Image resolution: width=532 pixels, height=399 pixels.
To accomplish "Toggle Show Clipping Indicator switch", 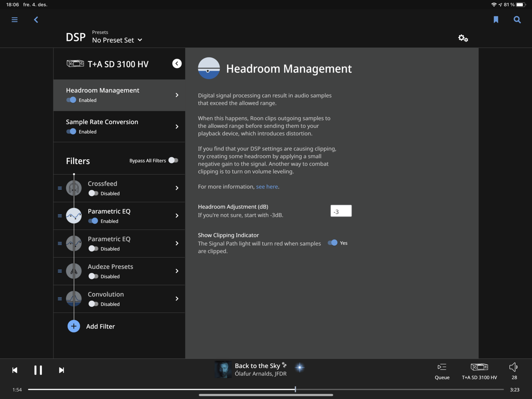I will click(x=333, y=243).
